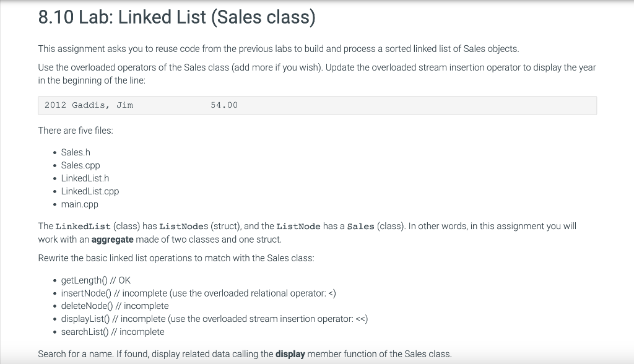Click the monospace 'ListNodes' struct word

(x=183, y=227)
